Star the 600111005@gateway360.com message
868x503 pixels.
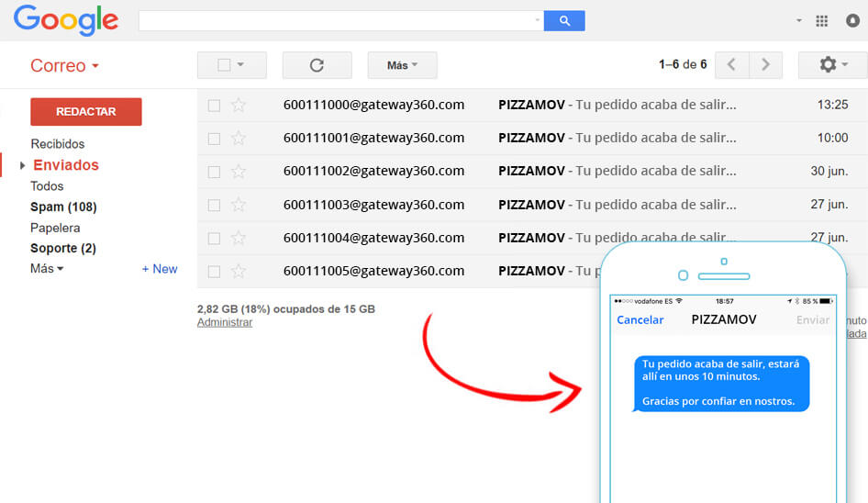pyautogui.click(x=239, y=271)
